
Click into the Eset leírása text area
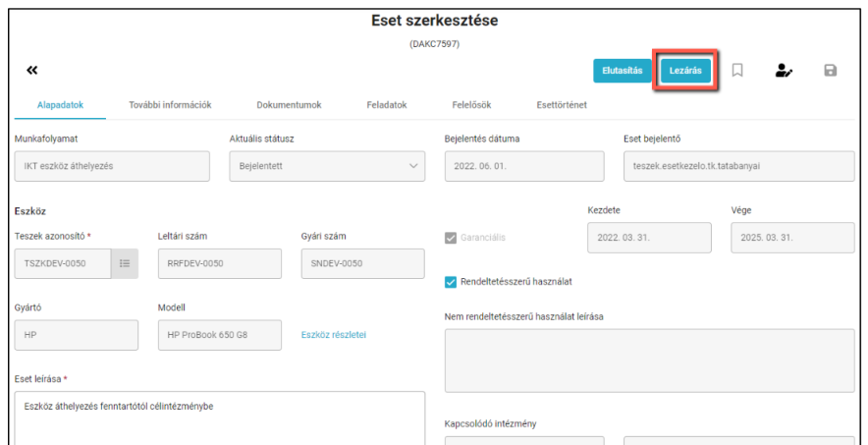pos(220,417)
